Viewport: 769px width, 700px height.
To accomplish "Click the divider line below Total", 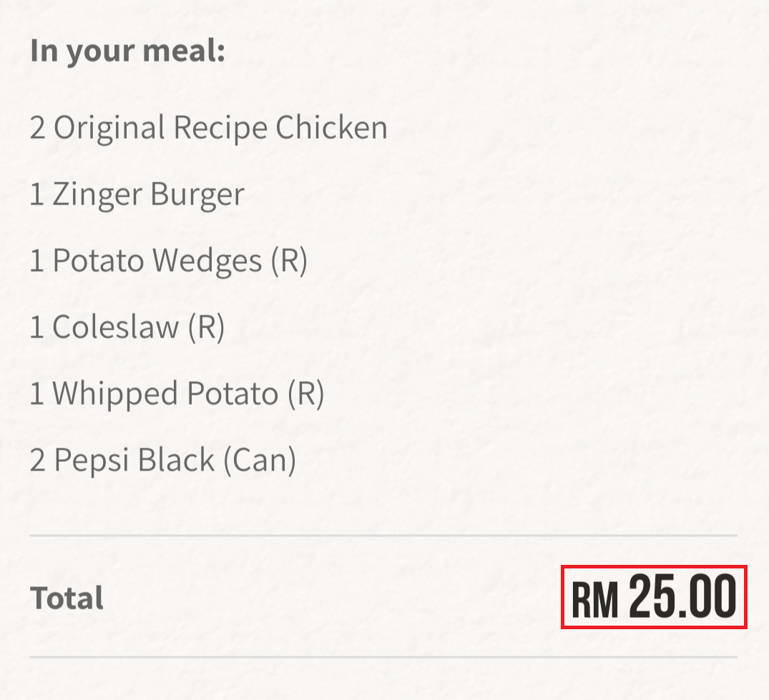I will pos(383,657).
